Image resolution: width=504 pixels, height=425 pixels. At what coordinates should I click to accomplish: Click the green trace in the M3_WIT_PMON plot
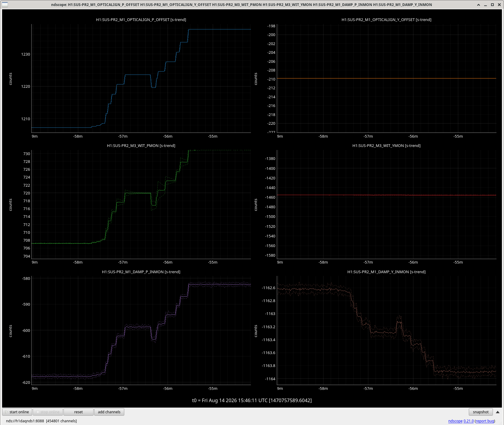(x=138, y=193)
